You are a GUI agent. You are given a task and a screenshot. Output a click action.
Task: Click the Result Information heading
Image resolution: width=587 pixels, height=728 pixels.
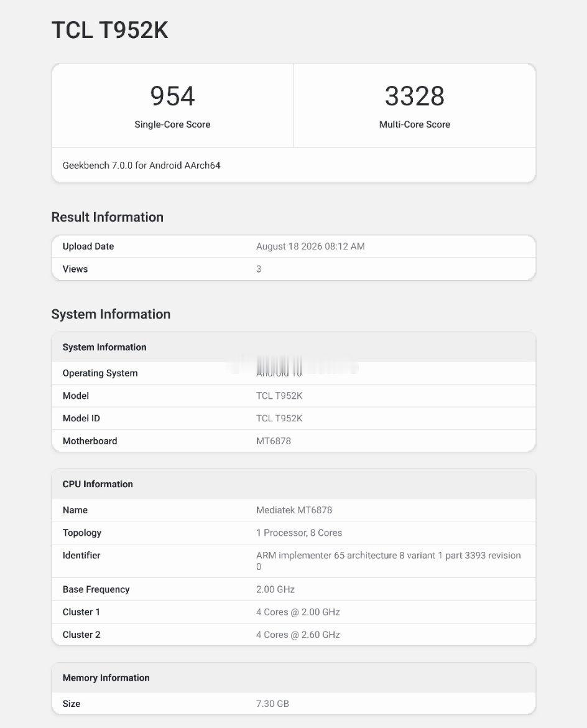[x=107, y=217]
